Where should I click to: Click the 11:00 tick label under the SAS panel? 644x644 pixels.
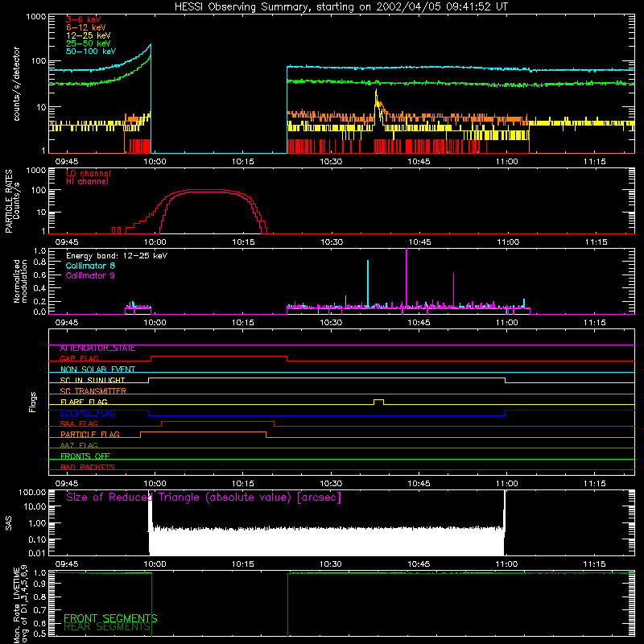point(506,564)
